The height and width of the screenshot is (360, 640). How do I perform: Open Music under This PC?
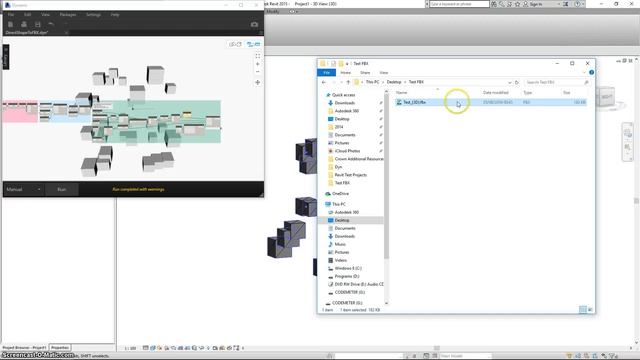point(340,244)
